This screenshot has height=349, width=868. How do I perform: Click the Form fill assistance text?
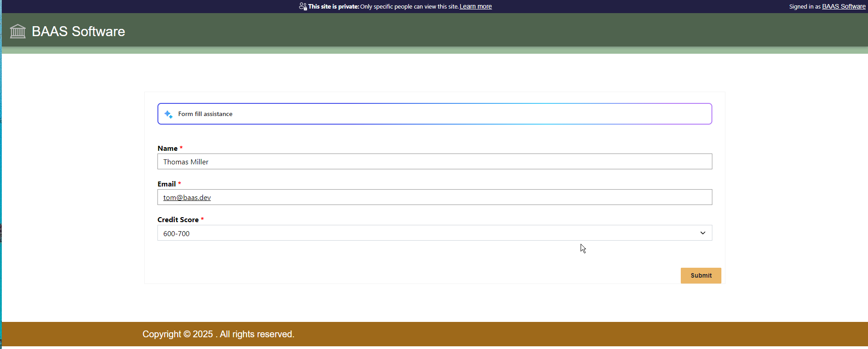coord(205,114)
